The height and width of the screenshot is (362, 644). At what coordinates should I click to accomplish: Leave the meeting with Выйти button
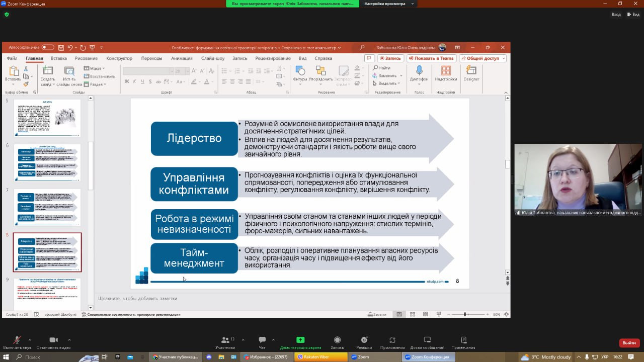point(629,342)
